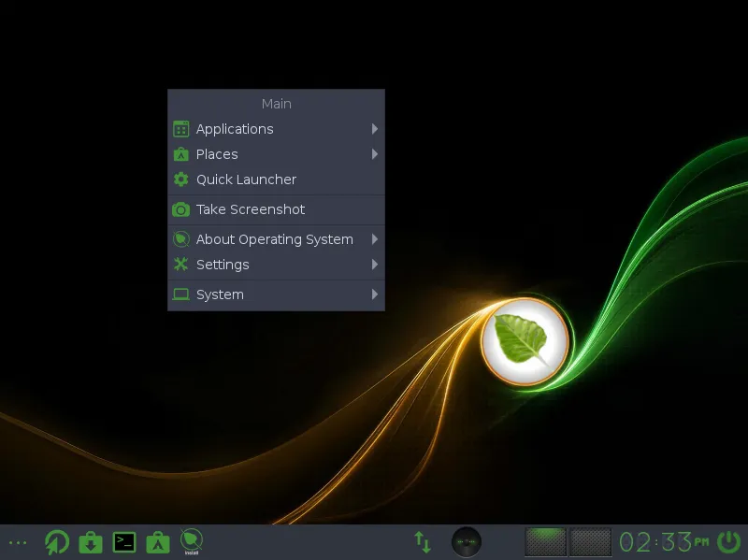Image resolution: width=748 pixels, height=560 pixels.
Task: Open the package toolbox icon on taskbar
Action: pyautogui.click(x=158, y=541)
